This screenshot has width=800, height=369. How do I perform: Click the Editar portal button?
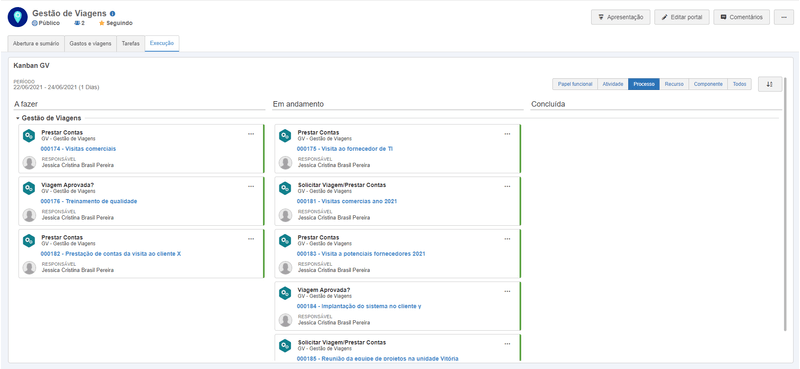(x=682, y=17)
